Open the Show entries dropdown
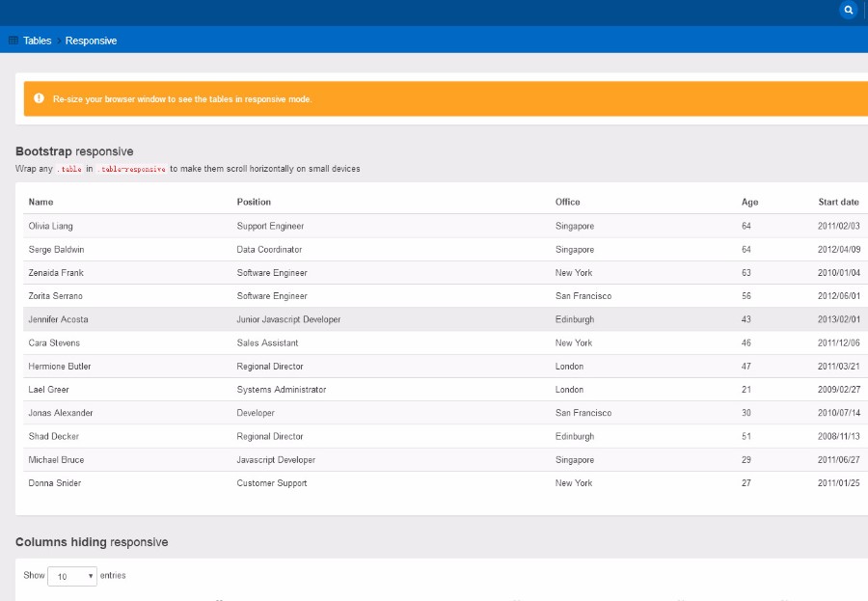868x601 pixels. (x=72, y=576)
